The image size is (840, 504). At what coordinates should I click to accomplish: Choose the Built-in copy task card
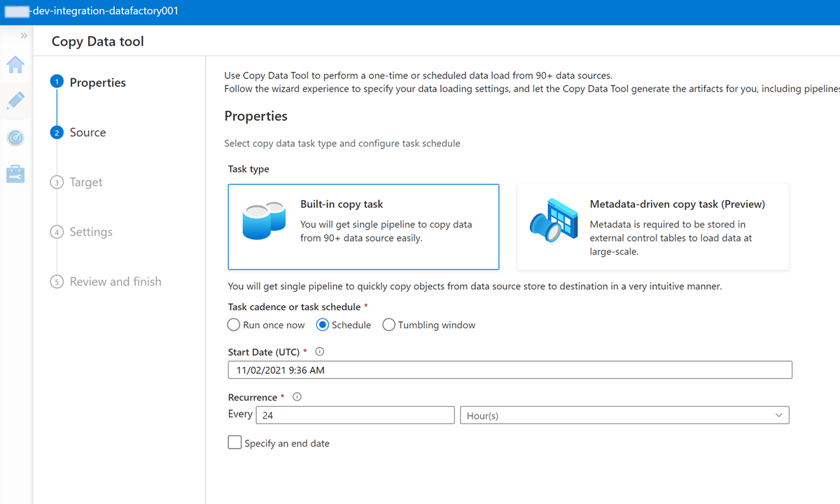coord(363,227)
